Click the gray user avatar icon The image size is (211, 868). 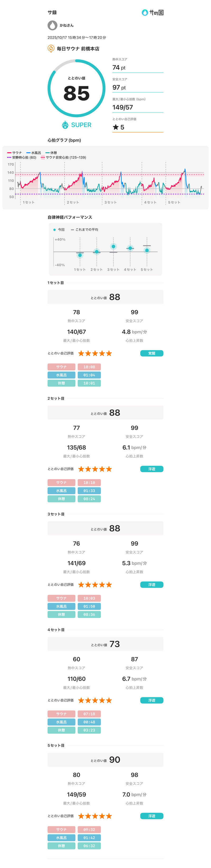[52, 25]
